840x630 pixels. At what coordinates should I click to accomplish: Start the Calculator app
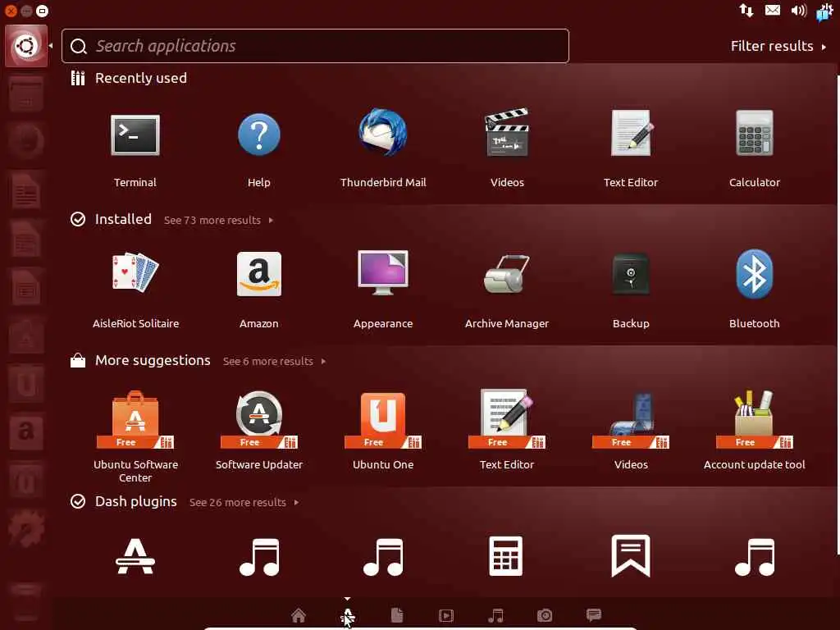point(755,133)
